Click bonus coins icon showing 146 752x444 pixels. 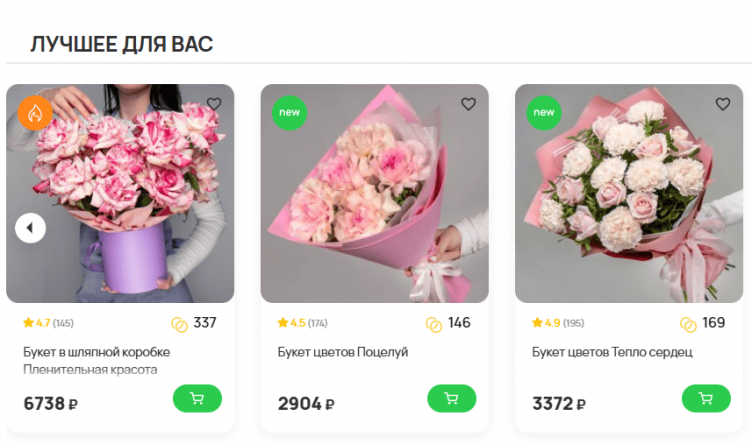pos(434,324)
